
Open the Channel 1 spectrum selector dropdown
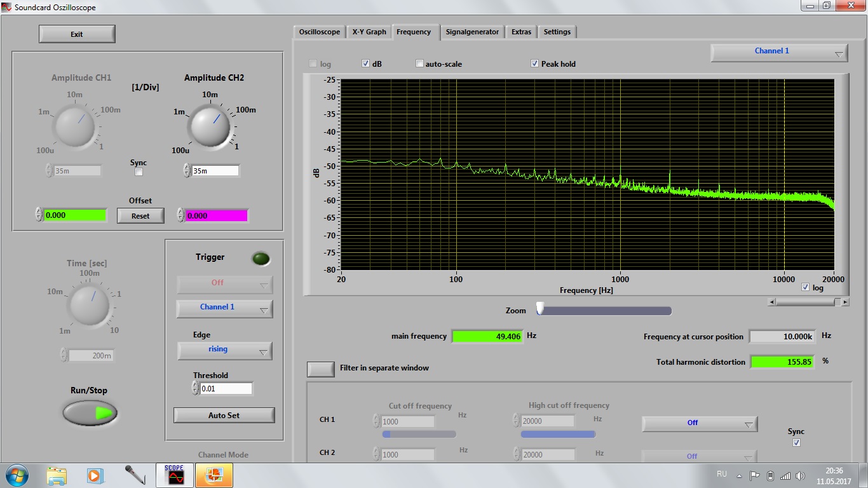tap(779, 52)
